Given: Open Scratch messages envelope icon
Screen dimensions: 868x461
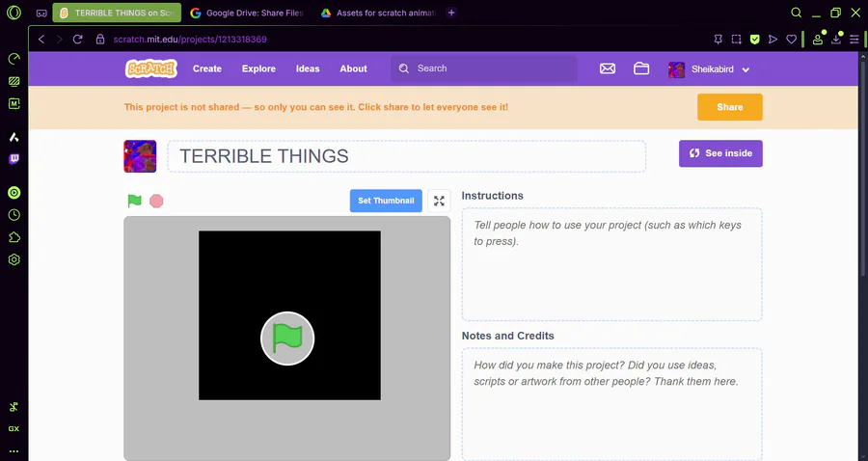Looking at the screenshot, I should (608, 68).
